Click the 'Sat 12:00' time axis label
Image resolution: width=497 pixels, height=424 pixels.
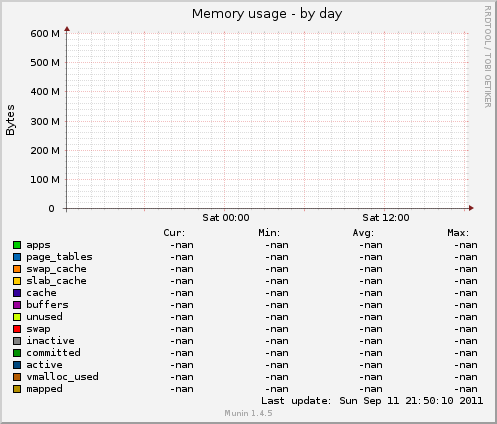click(x=386, y=218)
